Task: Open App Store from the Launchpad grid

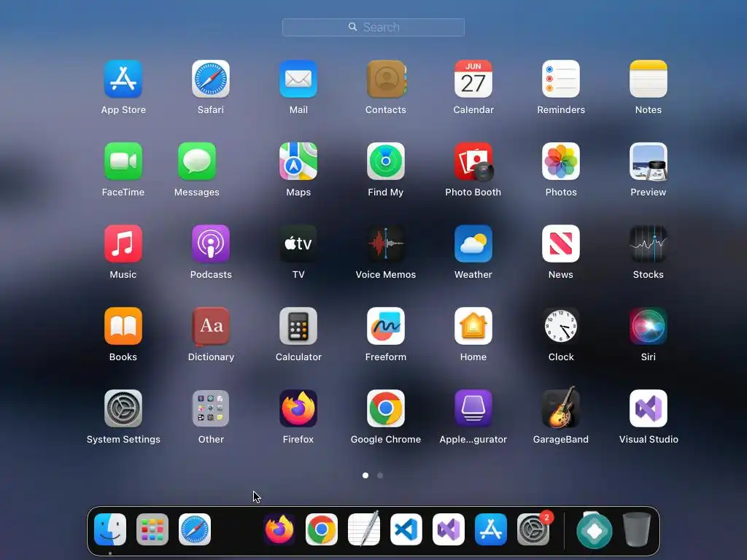Action: click(123, 79)
